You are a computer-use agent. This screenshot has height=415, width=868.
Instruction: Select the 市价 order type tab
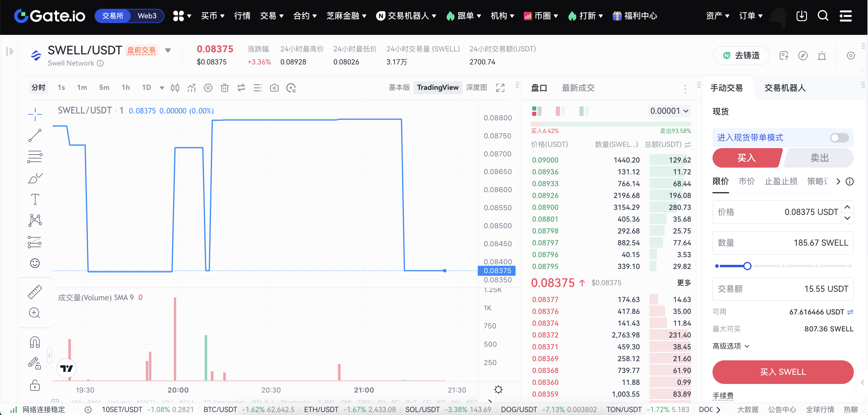click(746, 181)
